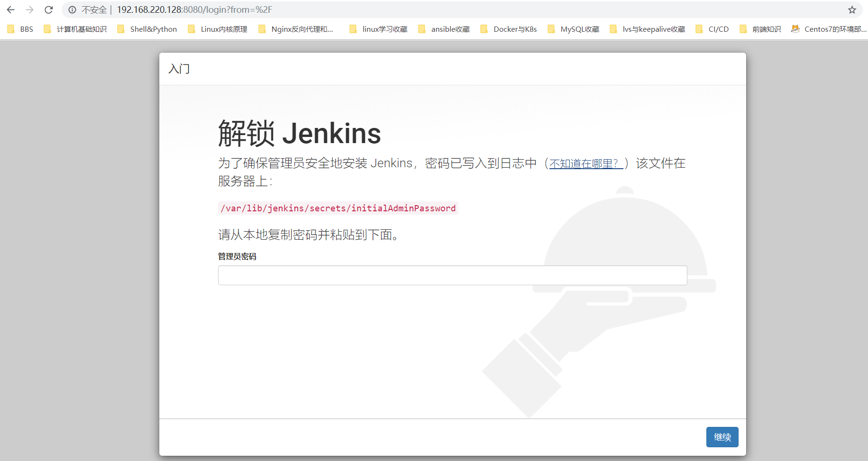The height and width of the screenshot is (461, 868).
Task: Click the 请从本地复制密码并粘贴到下面 text
Action: 308,235
